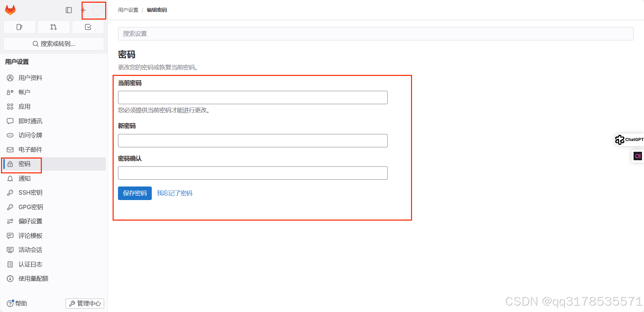
Task: Open 电子邮件 in the sidebar
Action: click(54, 149)
